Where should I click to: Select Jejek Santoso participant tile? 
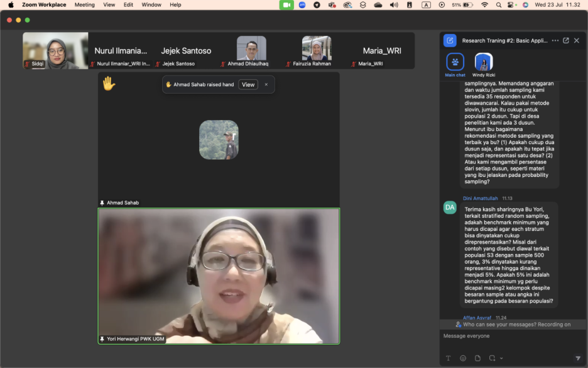coord(186,50)
